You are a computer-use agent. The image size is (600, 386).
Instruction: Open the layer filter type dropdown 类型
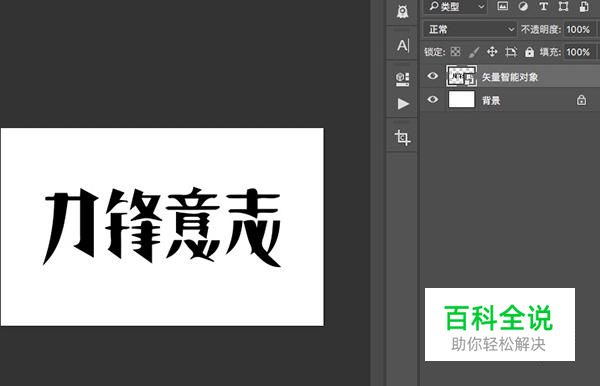(455, 7)
